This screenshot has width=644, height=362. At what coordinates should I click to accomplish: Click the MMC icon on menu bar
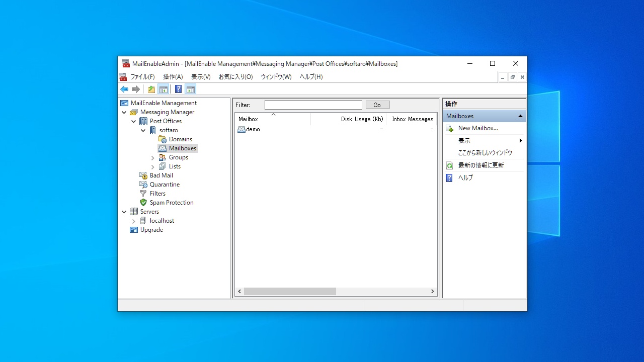pos(123,77)
